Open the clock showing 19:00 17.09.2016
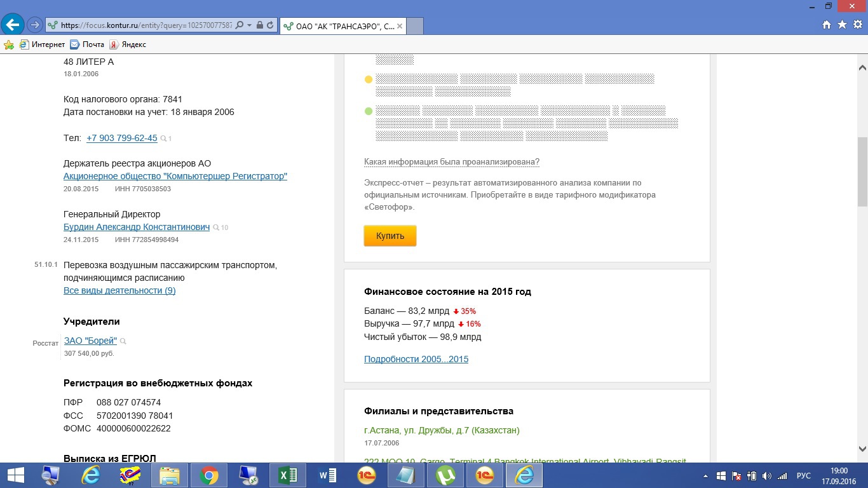The height and width of the screenshot is (488, 868). point(839,476)
